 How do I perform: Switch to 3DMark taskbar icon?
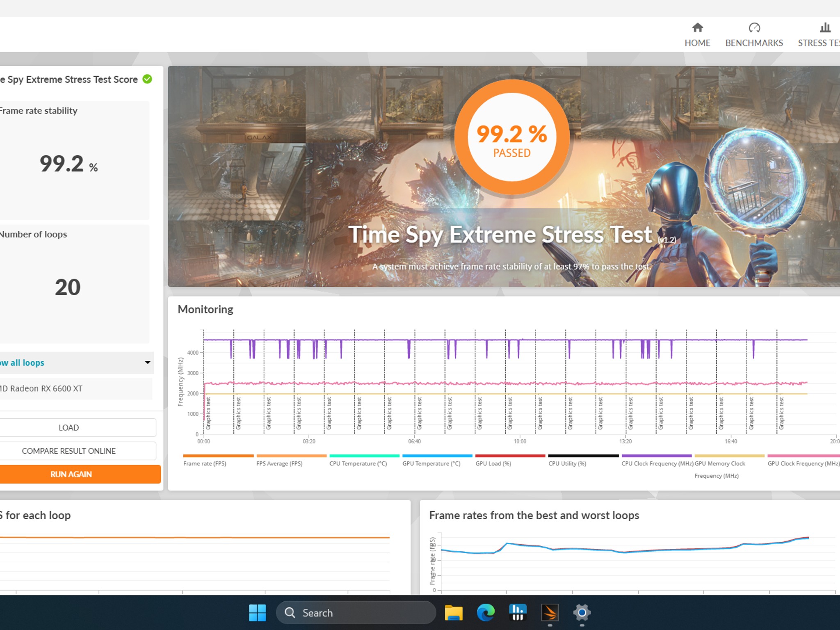pyautogui.click(x=550, y=613)
